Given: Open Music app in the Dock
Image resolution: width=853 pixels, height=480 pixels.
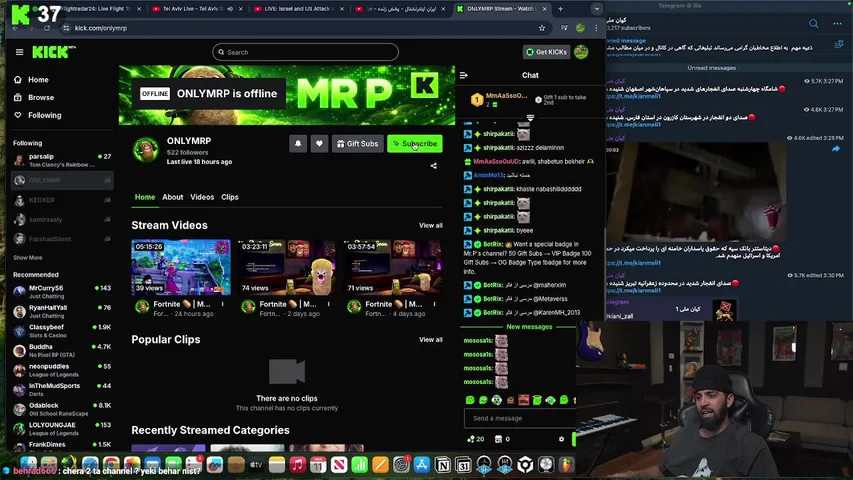Looking at the screenshot, I should (x=297, y=465).
